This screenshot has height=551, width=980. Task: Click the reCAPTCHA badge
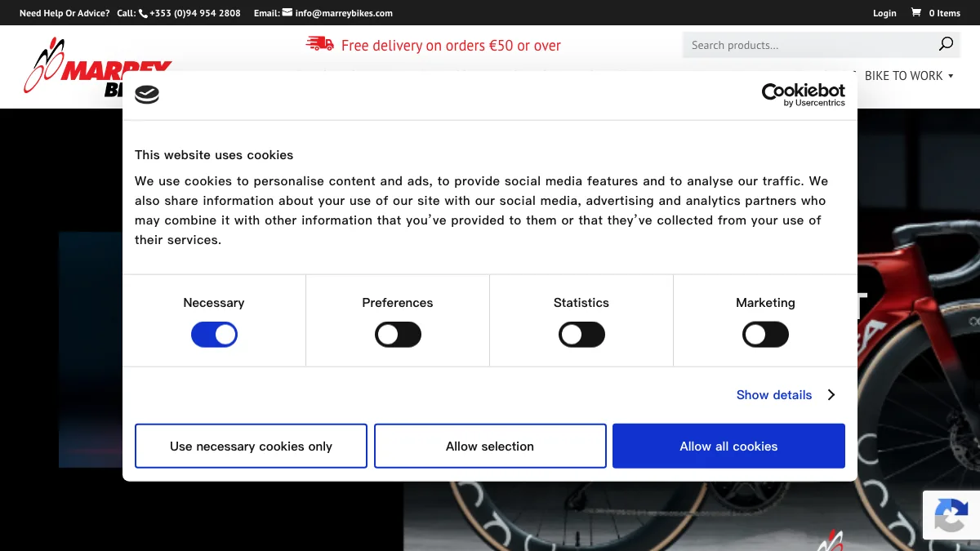pos(951,514)
